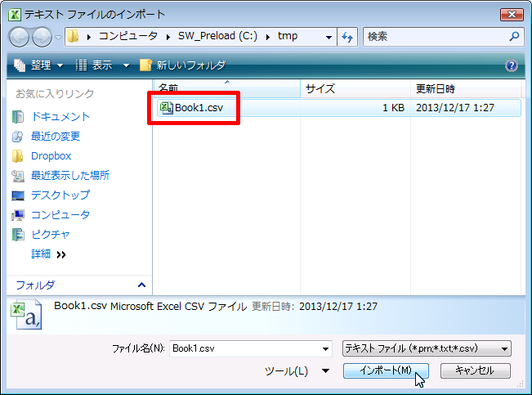Open 最近表示した場所 link
The width and height of the screenshot is (532, 395).
tap(70, 175)
